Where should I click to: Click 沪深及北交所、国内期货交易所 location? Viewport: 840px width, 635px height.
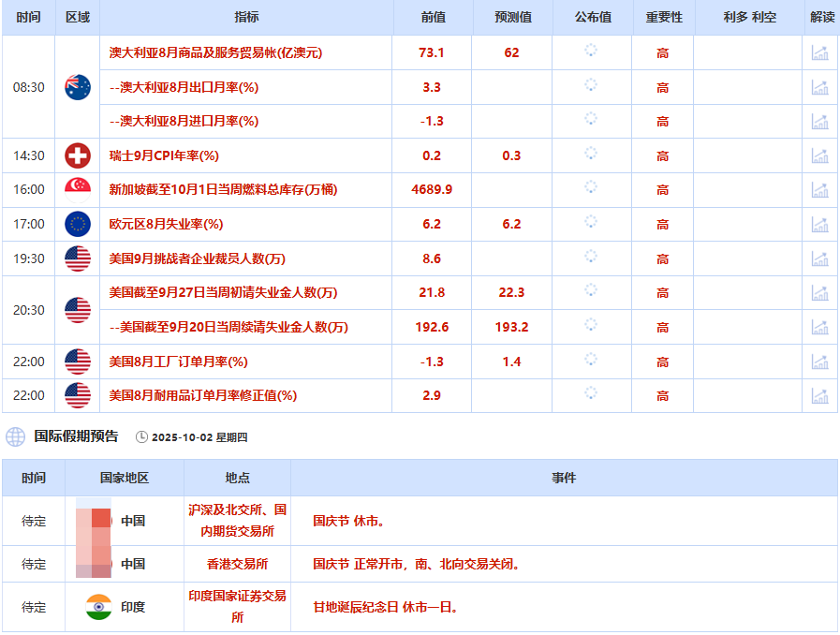[237, 521]
